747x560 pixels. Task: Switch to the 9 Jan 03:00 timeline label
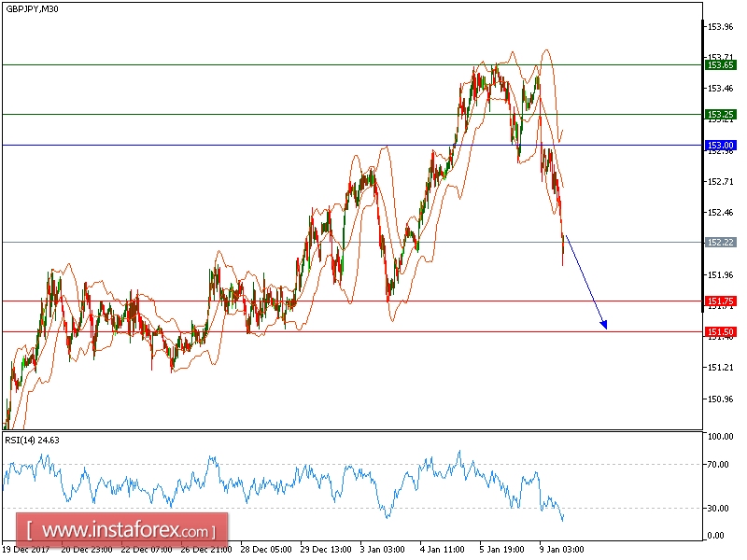[561, 550]
